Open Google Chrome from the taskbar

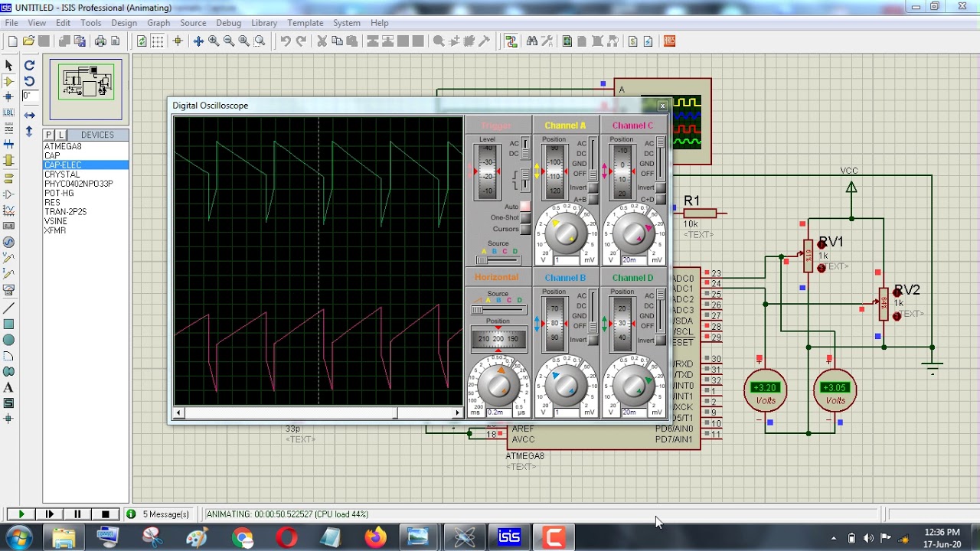coord(243,538)
